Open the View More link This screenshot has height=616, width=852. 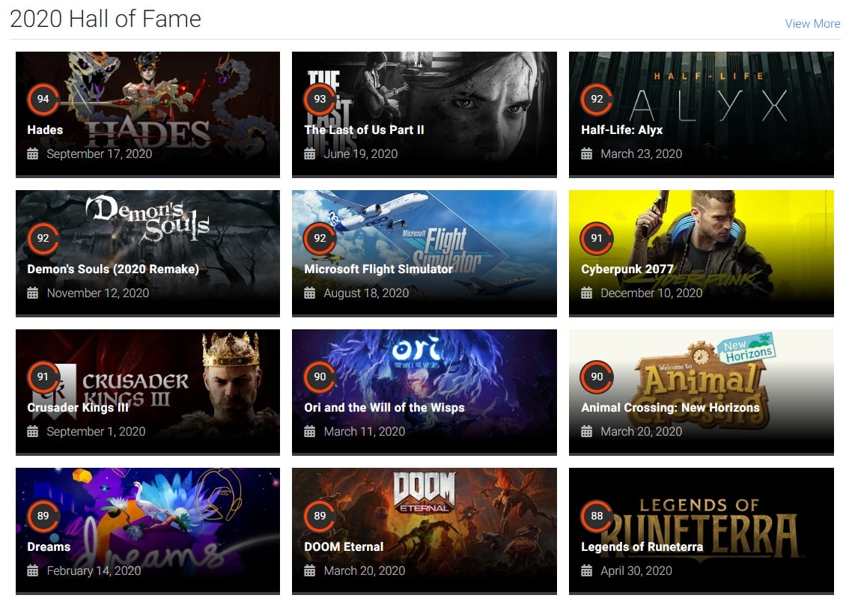coord(812,24)
